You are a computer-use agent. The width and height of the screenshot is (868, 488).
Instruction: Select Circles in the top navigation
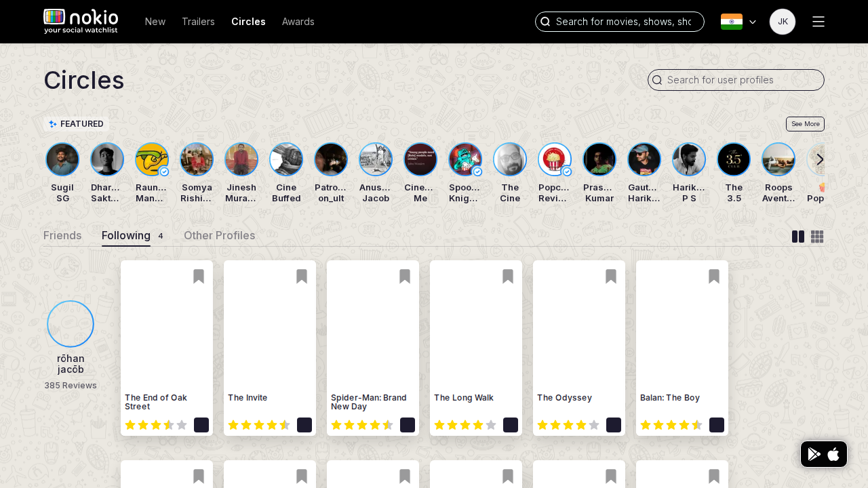(248, 22)
